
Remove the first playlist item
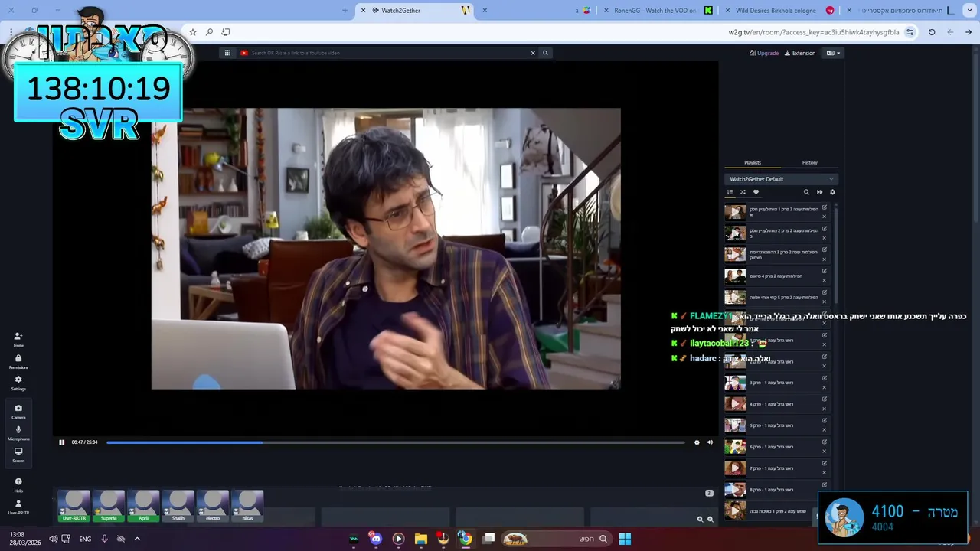coord(825,217)
